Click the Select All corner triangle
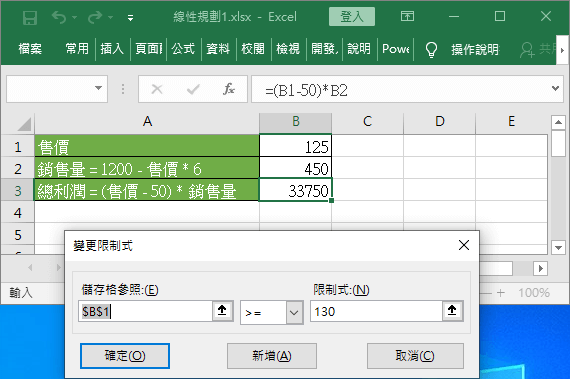570x379 pixels. point(24,125)
